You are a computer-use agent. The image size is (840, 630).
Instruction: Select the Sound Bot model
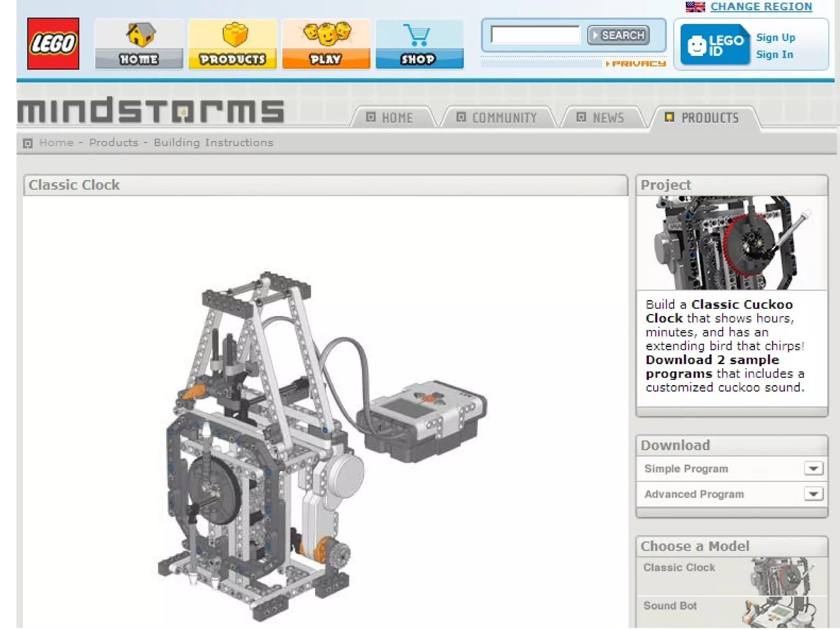tap(670, 606)
